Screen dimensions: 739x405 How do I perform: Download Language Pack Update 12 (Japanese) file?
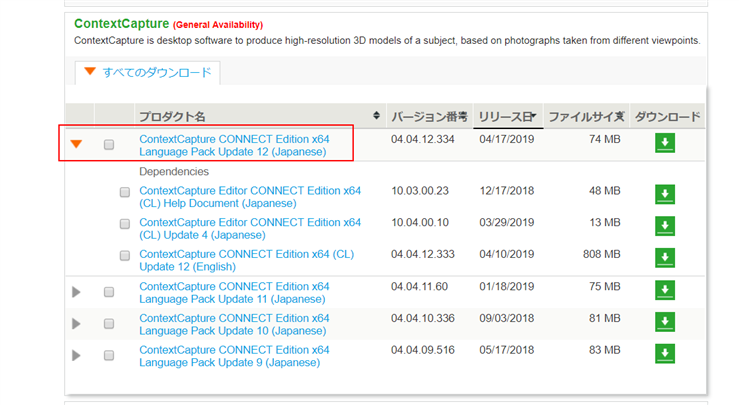[665, 143]
